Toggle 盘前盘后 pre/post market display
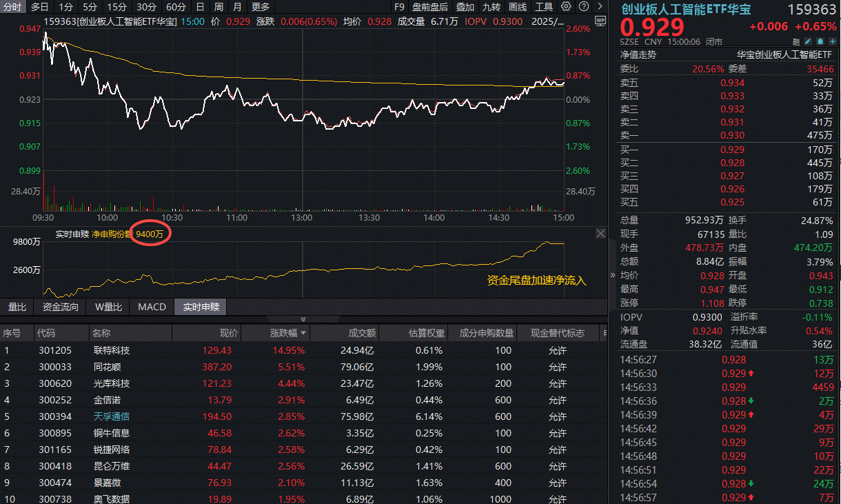841x504 pixels. point(429,7)
